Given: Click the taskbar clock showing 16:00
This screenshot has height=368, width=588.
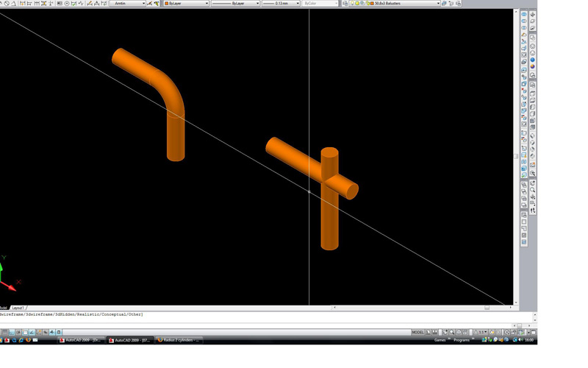Looking at the screenshot, I should (x=529, y=340).
